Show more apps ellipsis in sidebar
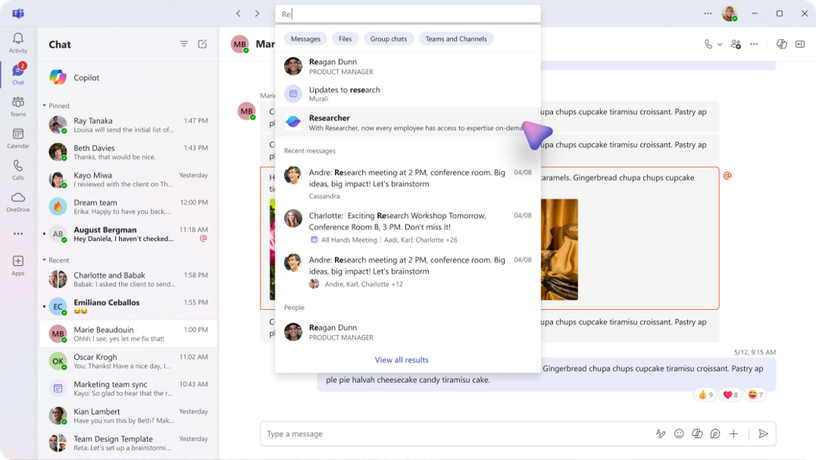The height and width of the screenshot is (460, 816). pos(18,234)
